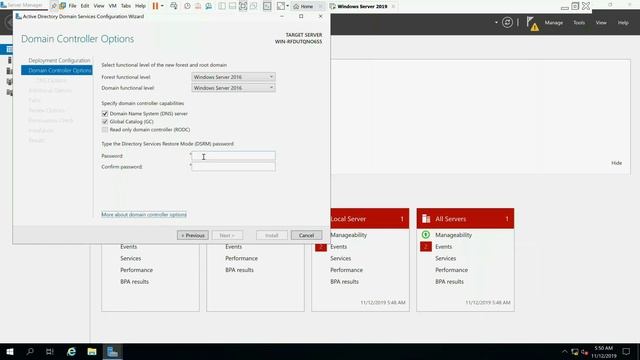Click the Server Manager taskbar icon

[x=112, y=351]
